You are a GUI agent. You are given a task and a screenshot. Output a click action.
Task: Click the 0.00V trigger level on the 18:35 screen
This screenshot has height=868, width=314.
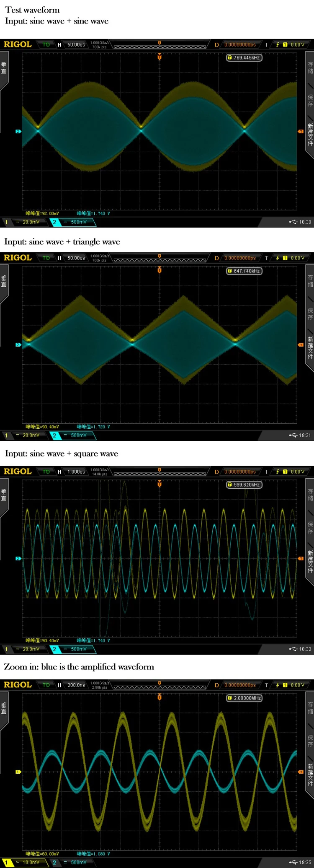coord(297,685)
